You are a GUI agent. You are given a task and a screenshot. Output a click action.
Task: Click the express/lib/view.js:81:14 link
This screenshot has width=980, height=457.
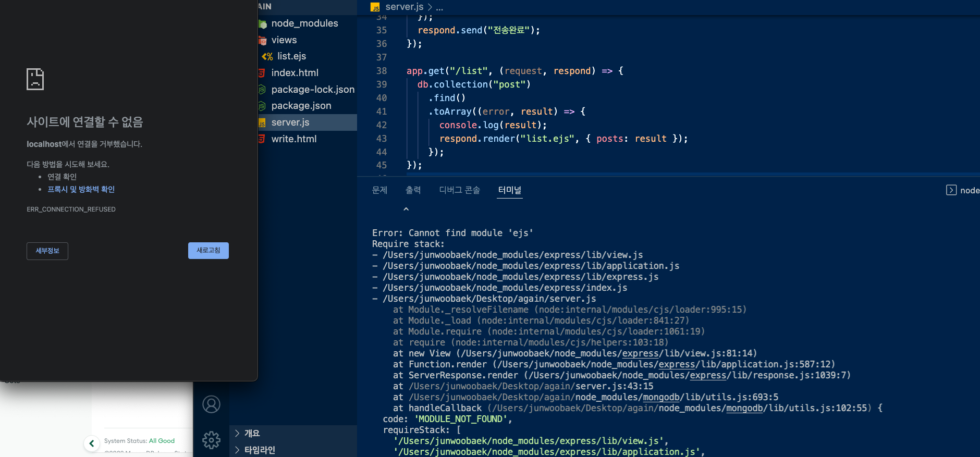pos(606,353)
